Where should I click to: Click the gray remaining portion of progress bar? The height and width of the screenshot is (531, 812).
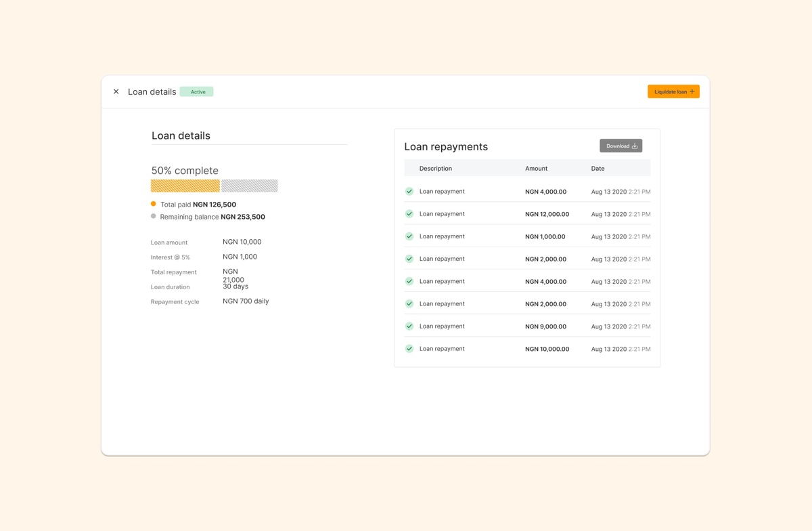250,186
